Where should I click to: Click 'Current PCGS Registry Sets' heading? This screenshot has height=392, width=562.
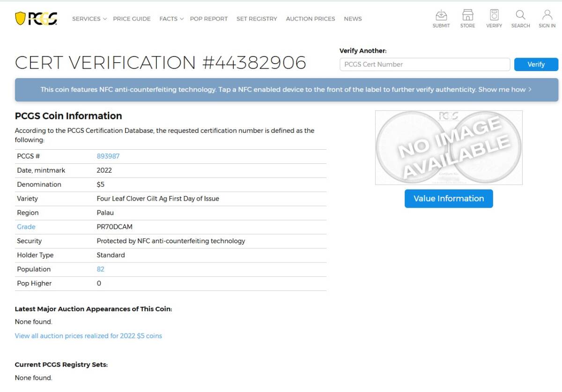pyautogui.click(x=61, y=365)
